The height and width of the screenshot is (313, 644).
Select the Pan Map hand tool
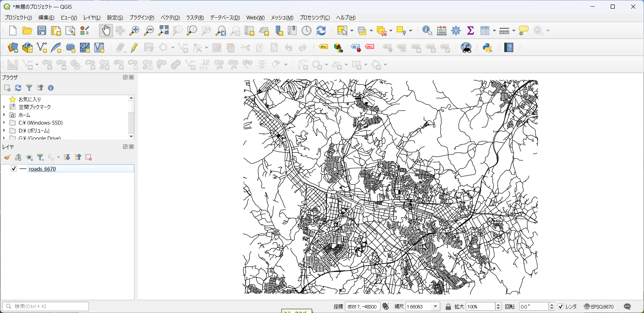(106, 31)
